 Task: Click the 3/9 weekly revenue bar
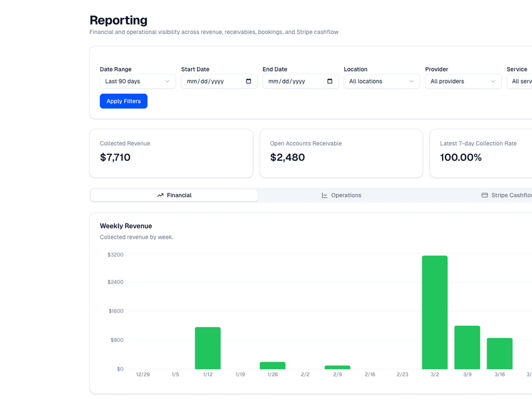pos(467,347)
